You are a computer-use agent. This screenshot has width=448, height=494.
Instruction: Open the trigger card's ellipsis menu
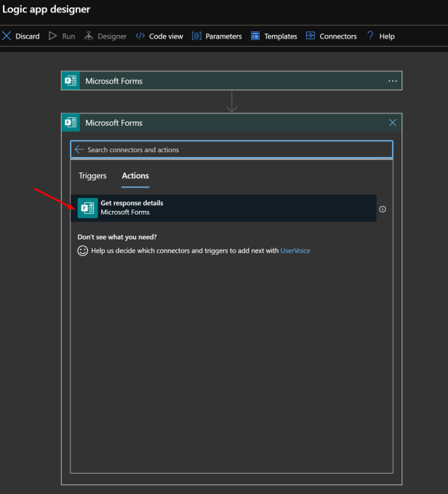pyautogui.click(x=392, y=81)
